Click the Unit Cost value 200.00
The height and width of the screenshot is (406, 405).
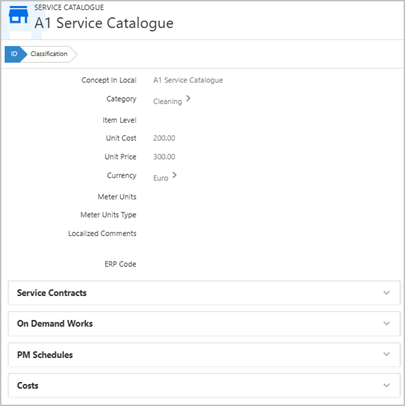(164, 138)
